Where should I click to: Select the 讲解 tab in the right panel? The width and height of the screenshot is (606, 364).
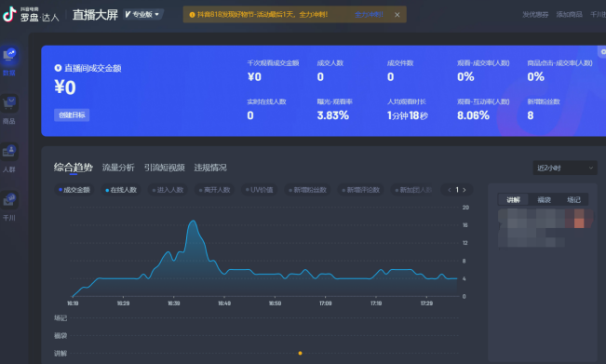513,199
